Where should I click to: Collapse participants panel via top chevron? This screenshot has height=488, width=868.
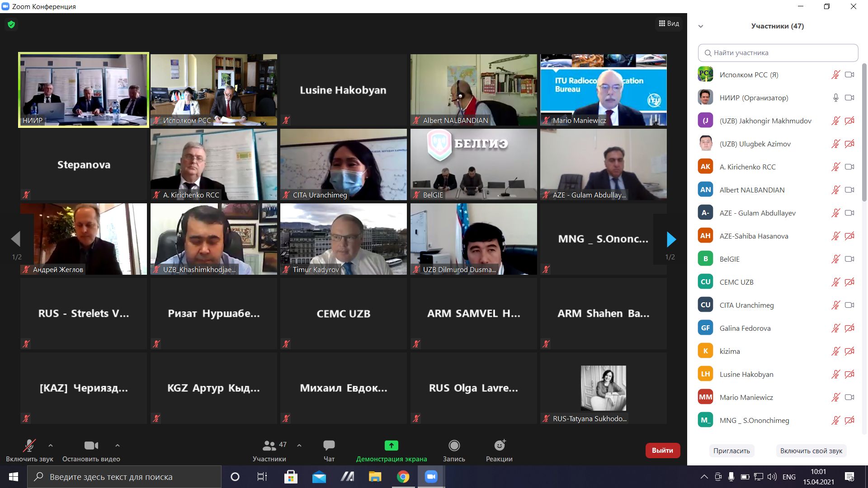tap(701, 26)
